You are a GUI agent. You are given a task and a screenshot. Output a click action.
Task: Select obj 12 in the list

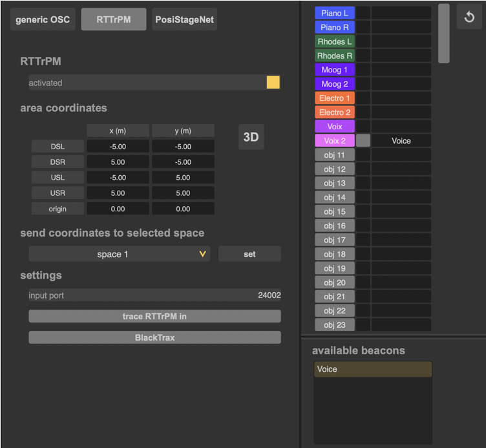click(x=335, y=169)
